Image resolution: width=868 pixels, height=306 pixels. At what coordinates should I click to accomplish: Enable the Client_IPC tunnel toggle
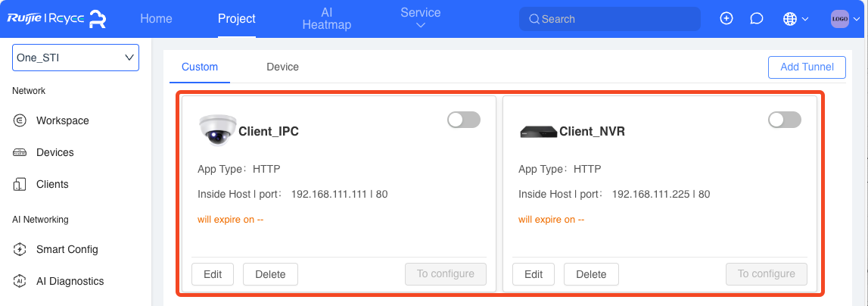point(464,120)
